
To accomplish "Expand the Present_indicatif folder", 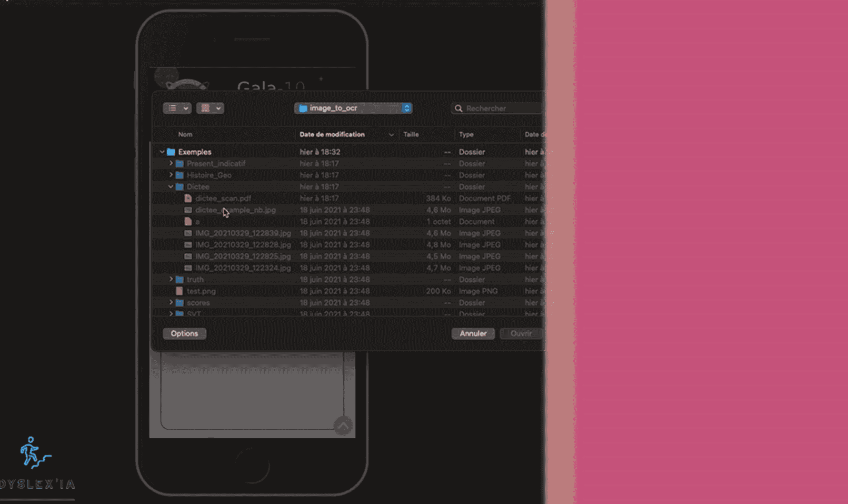I will (171, 163).
